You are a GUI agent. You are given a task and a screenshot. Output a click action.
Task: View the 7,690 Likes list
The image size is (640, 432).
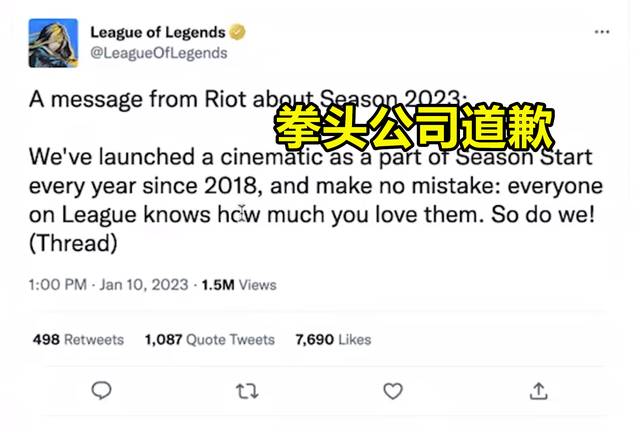point(333,339)
